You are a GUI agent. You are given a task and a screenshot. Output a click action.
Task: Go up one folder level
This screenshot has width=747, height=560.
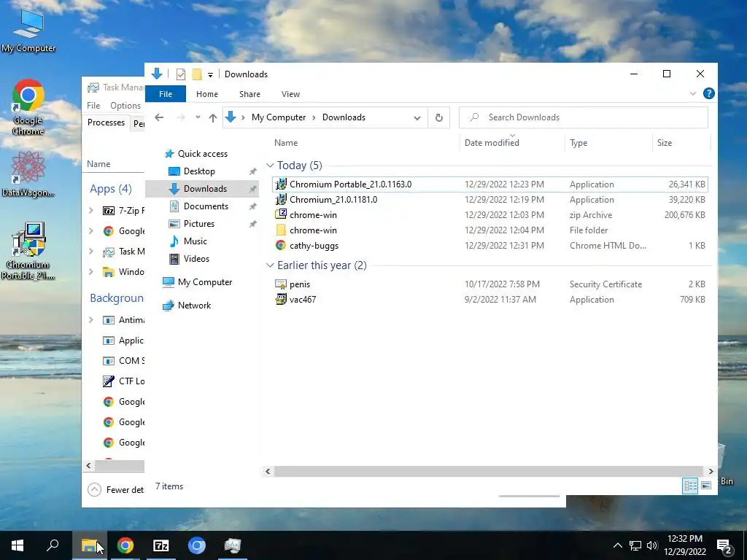tap(213, 117)
